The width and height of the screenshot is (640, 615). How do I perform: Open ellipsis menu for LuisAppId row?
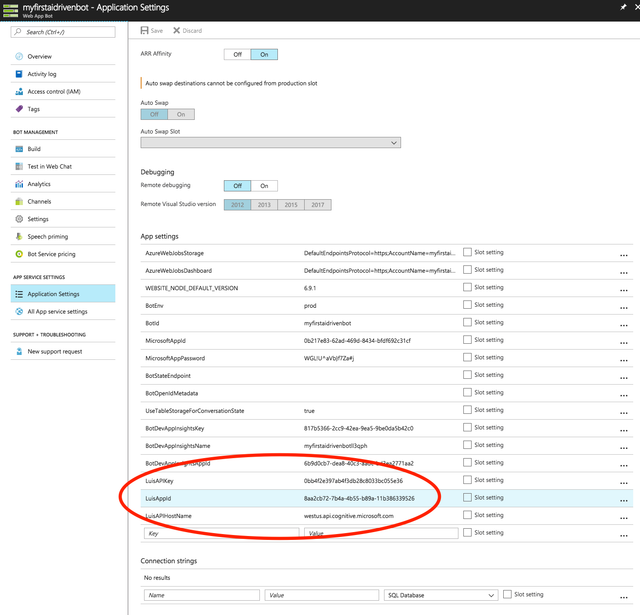pyautogui.click(x=623, y=500)
